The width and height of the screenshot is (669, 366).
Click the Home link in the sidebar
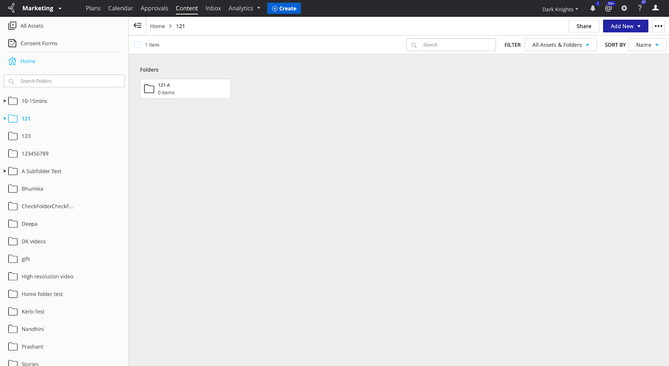(28, 61)
